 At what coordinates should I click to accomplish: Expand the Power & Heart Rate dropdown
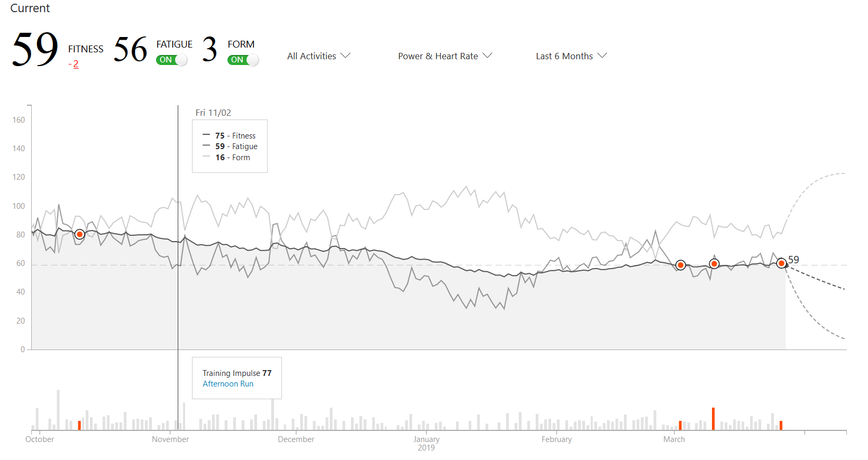[x=444, y=56]
